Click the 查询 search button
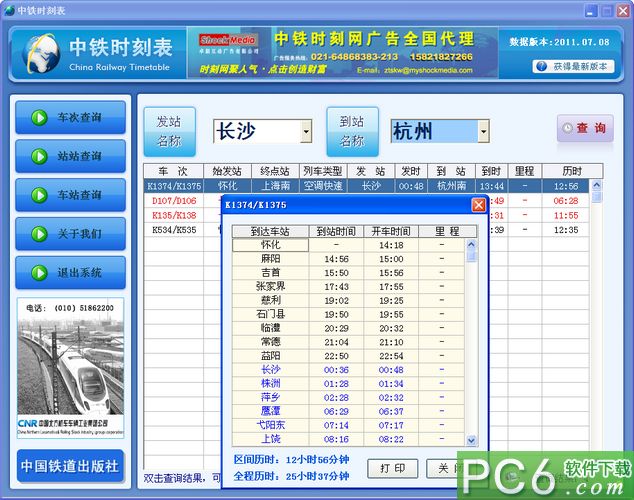The width and height of the screenshot is (634, 500). click(585, 128)
